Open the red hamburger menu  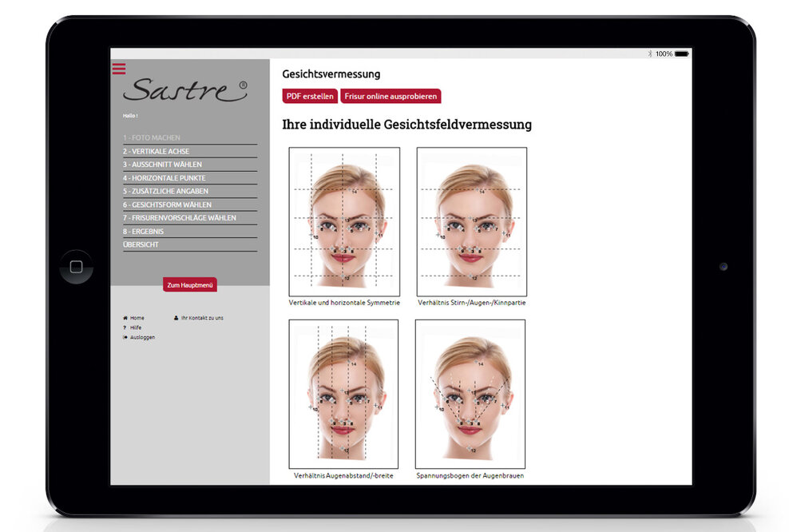click(118, 69)
